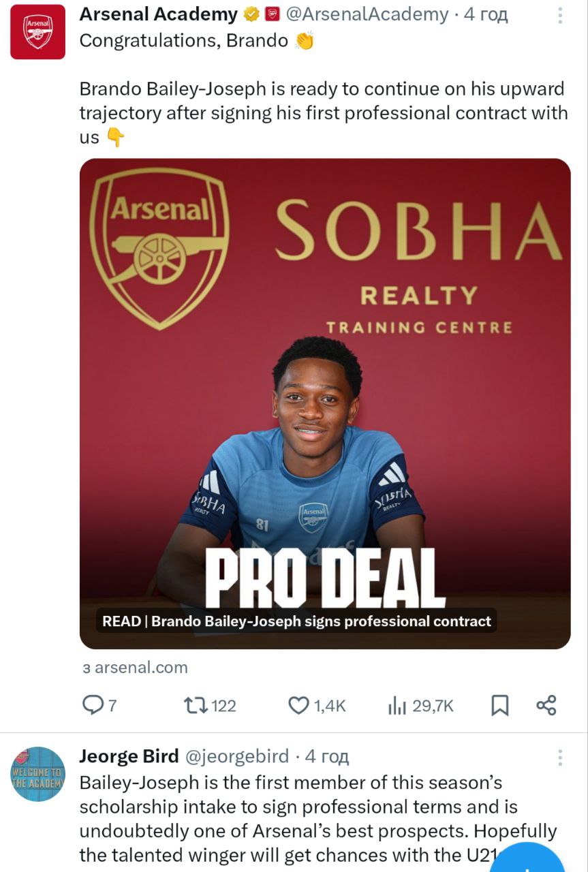Click the Jeorge Bird display name

[x=129, y=756]
